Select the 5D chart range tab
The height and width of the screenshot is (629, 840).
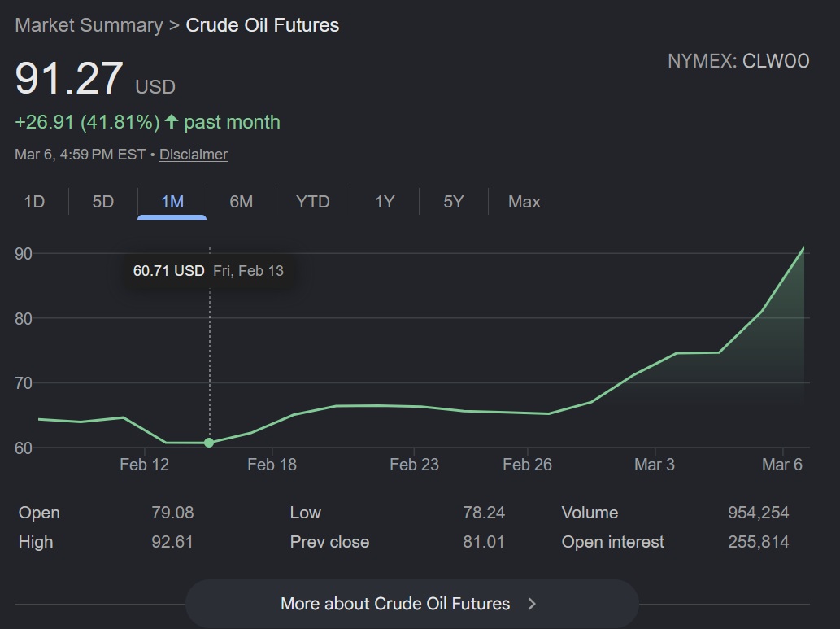coord(103,202)
